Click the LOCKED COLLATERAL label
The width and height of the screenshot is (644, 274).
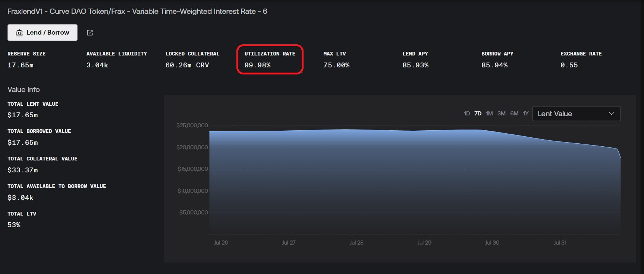192,54
